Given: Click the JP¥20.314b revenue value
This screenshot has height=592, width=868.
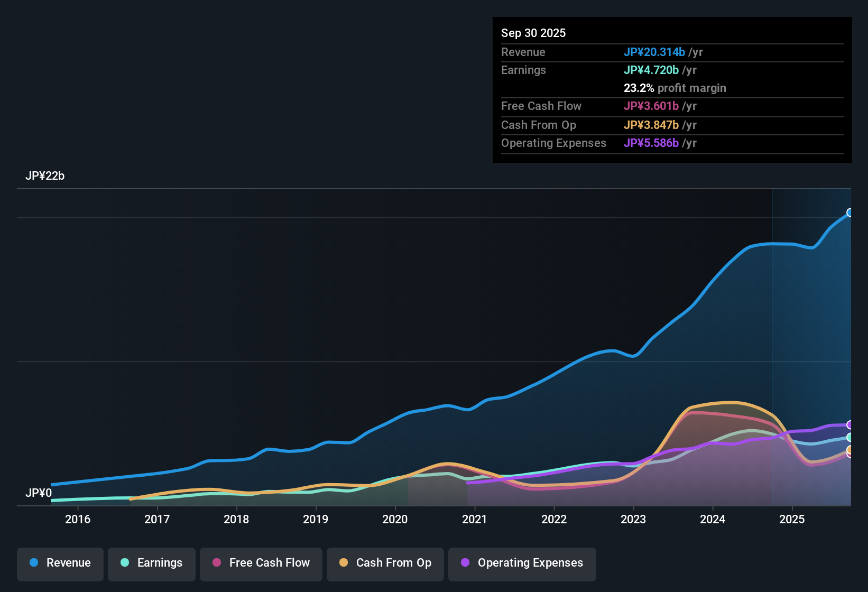Looking at the screenshot, I should pyautogui.click(x=654, y=52).
